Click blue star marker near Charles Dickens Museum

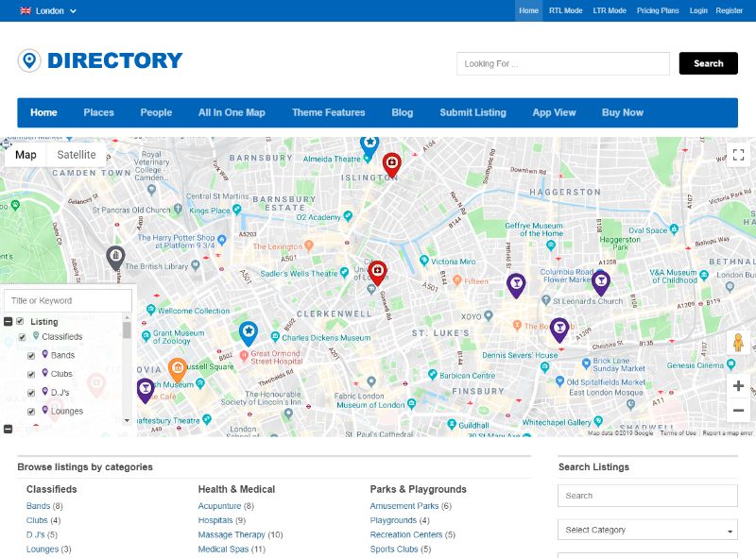(249, 333)
